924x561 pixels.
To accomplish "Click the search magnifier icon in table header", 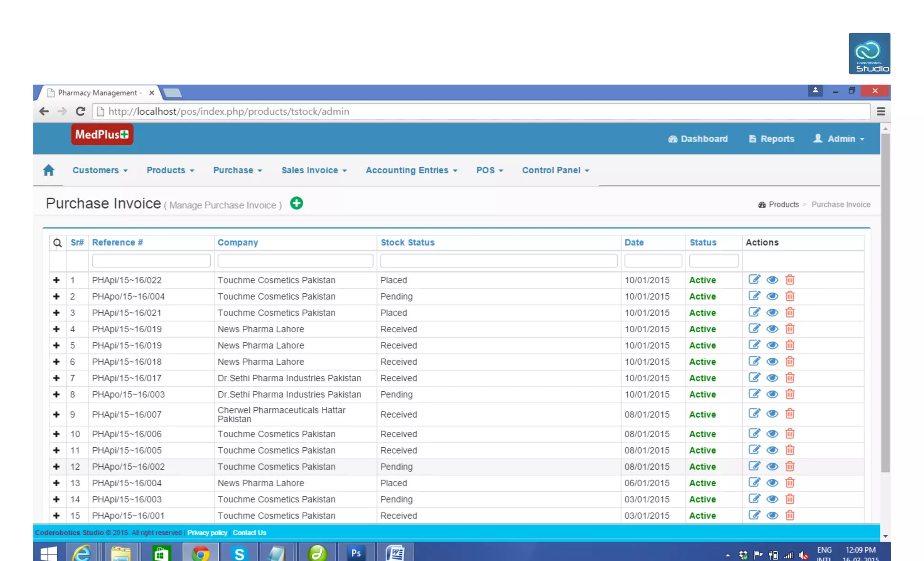I will coord(57,243).
